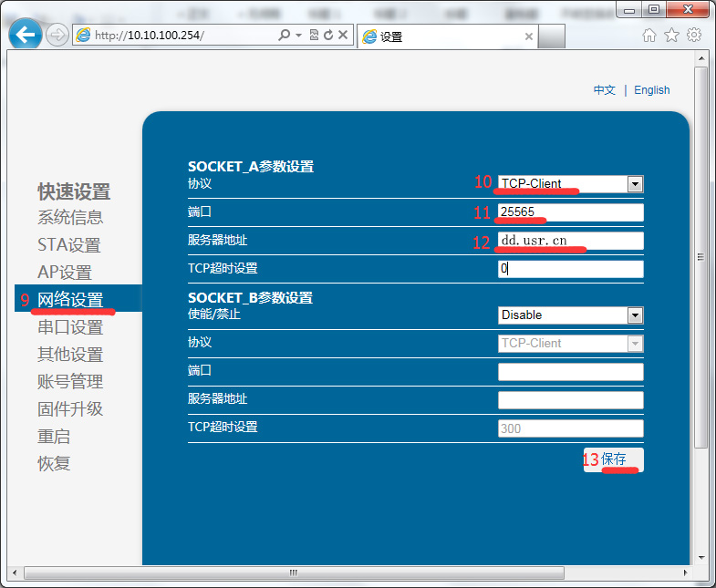
Task: Switch language to English link
Action: point(651,90)
